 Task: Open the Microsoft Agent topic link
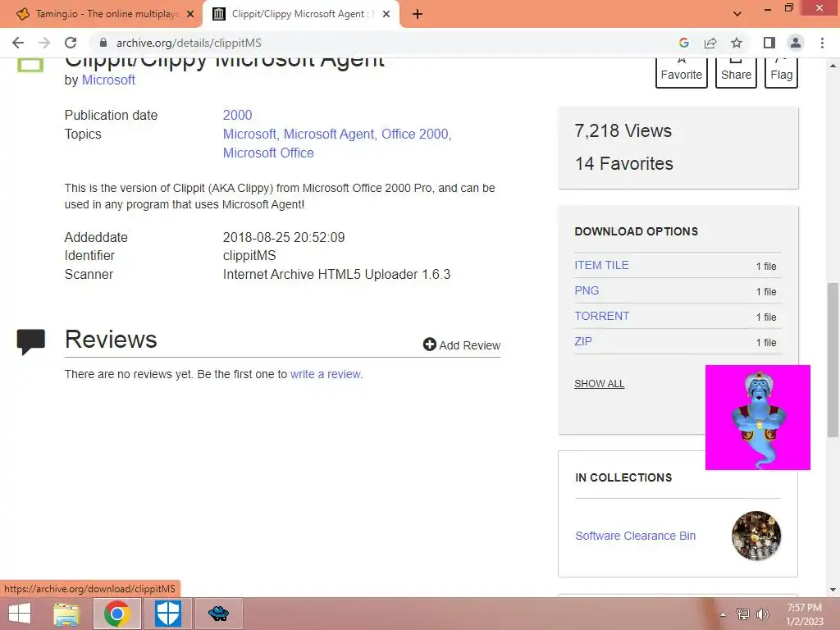328,134
